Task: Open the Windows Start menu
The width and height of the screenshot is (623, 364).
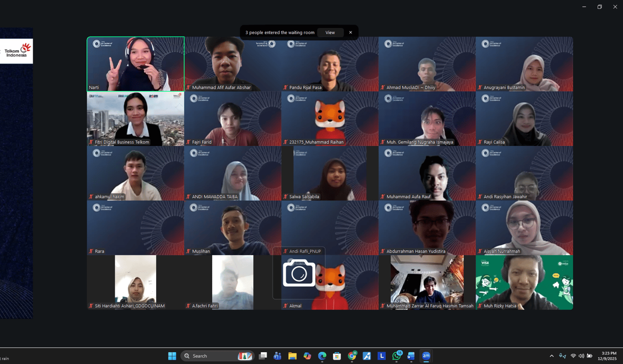Action: pos(172,356)
